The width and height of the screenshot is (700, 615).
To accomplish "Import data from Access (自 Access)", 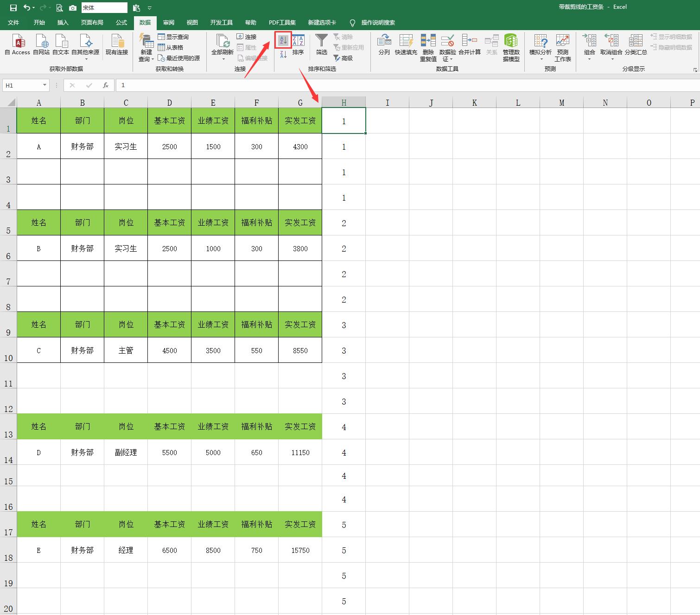I will click(x=17, y=45).
